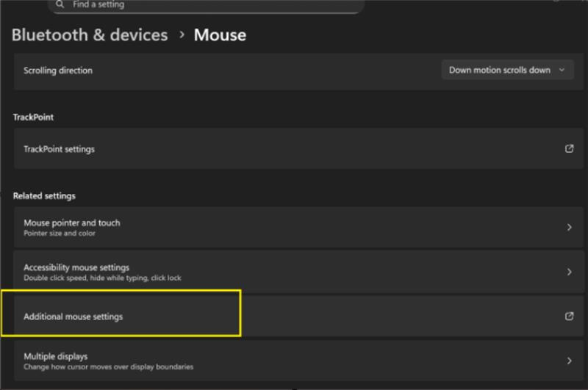
Task: Open Additional mouse settings
Action: coord(73,317)
